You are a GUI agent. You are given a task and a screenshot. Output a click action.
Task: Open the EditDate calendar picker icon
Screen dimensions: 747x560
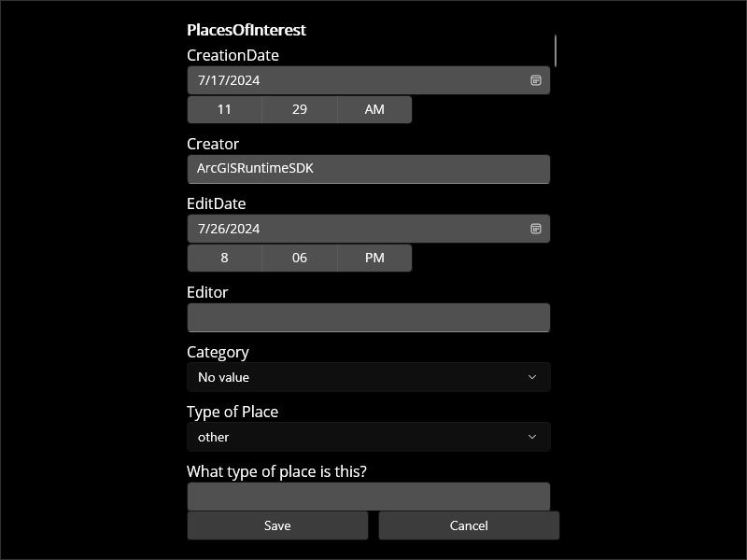(x=535, y=229)
